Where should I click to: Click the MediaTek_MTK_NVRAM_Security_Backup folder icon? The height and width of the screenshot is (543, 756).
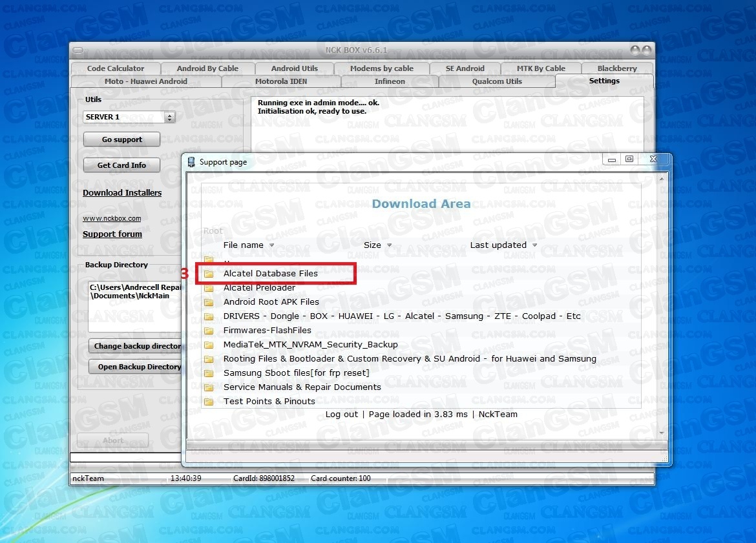coord(209,345)
